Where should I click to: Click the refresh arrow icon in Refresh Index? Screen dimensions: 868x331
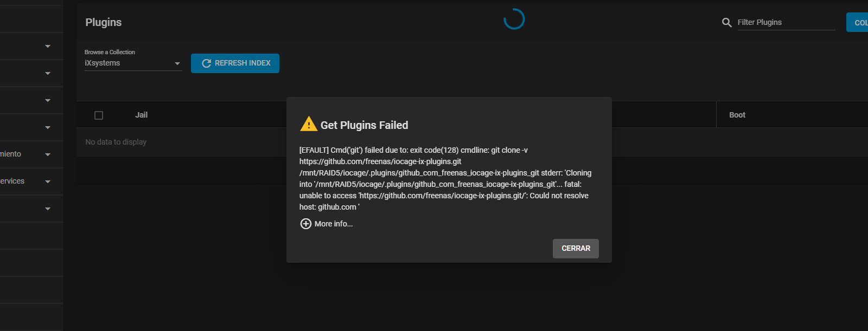[206, 63]
